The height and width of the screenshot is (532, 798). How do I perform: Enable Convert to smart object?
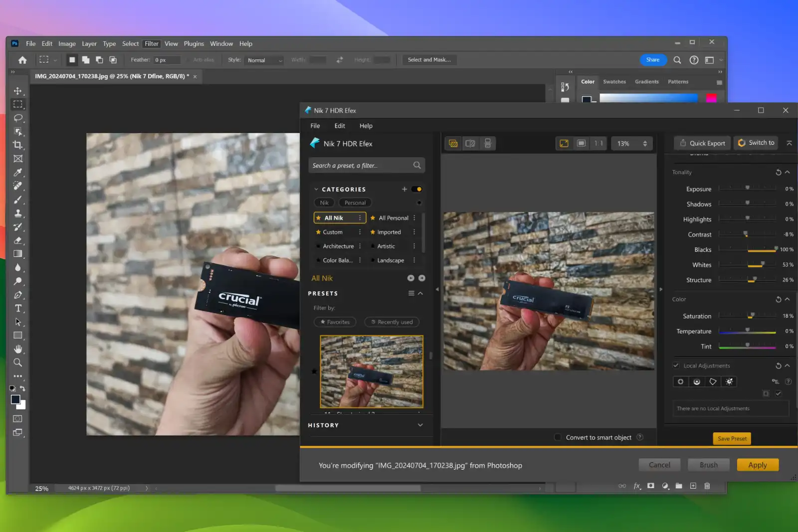(557, 437)
